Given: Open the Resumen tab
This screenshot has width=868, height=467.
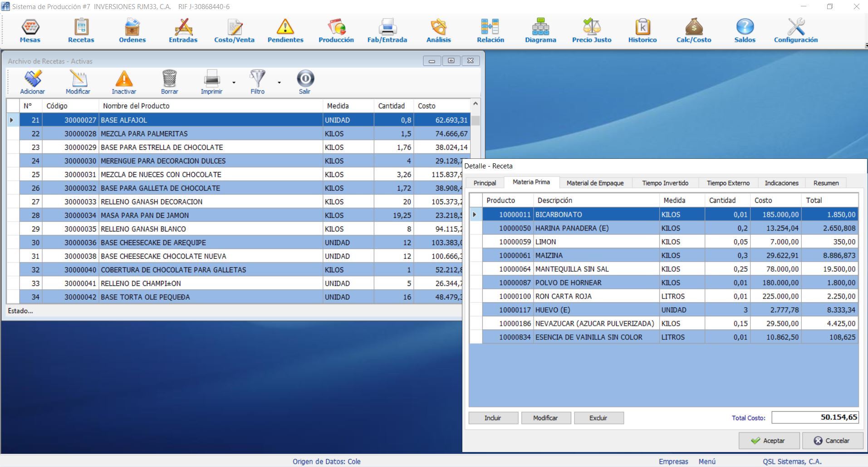Looking at the screenshot, I should pos(826,183).
